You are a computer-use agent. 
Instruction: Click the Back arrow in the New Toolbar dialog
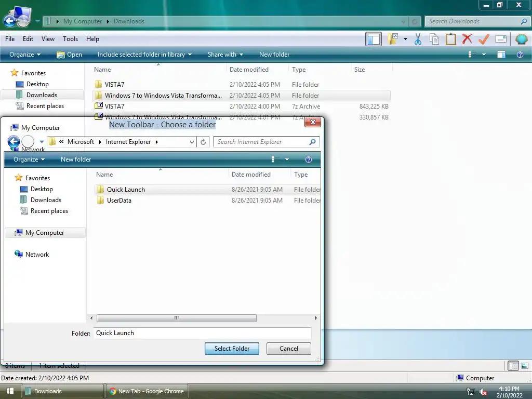click(14, 141)
